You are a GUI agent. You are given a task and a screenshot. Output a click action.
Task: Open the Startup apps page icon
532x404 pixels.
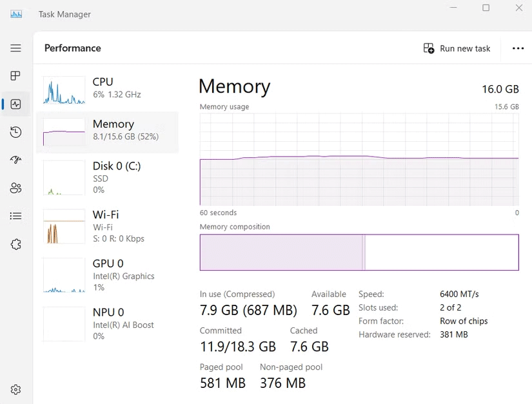pos(16,160)
